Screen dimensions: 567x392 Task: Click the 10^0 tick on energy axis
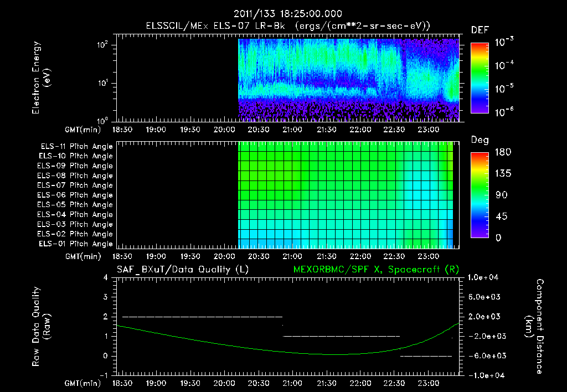(x=102, y=120)
